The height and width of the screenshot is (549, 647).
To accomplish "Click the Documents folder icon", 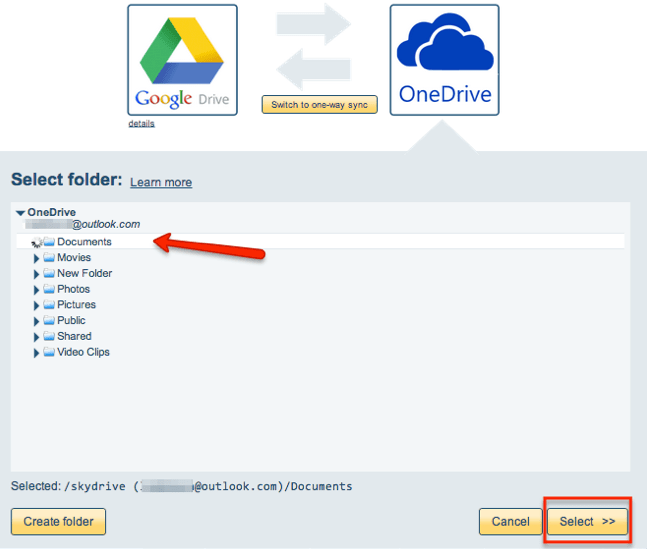I will coord(49,241).
